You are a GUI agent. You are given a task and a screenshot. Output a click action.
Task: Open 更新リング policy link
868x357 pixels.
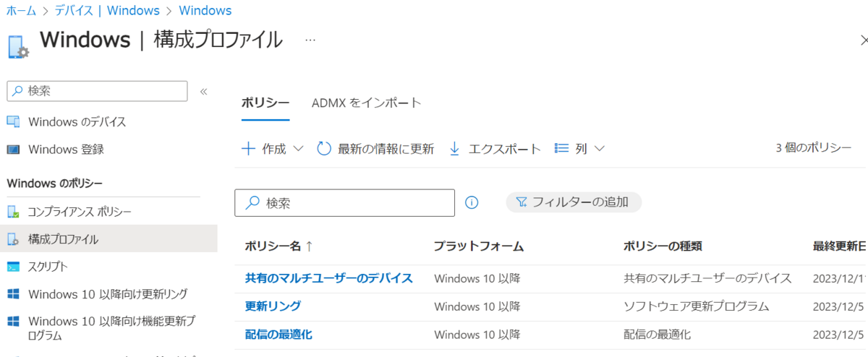coord(273,306)
